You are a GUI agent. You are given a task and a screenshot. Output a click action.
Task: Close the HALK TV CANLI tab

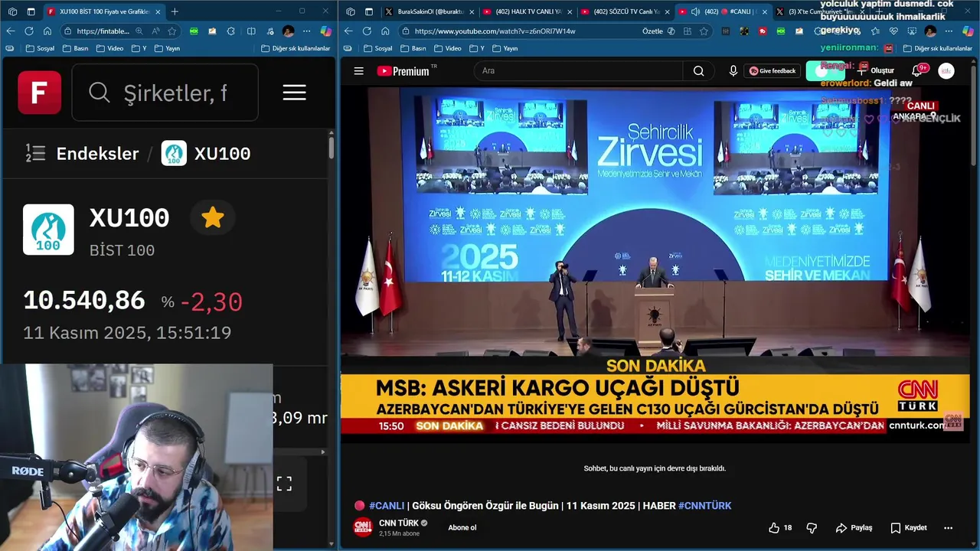pos(569,11)
